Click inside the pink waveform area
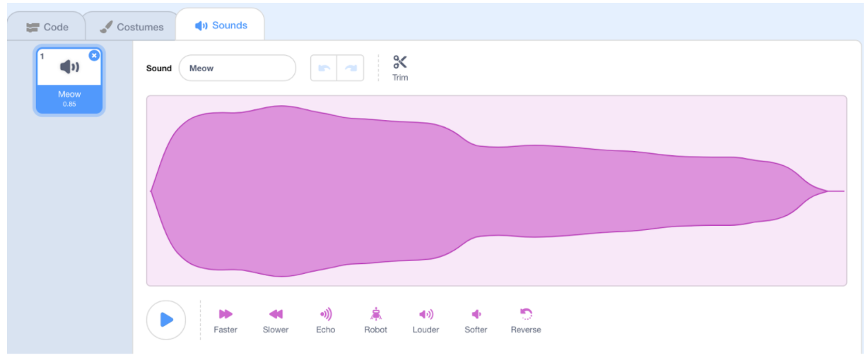 click(x=496, y=191)
